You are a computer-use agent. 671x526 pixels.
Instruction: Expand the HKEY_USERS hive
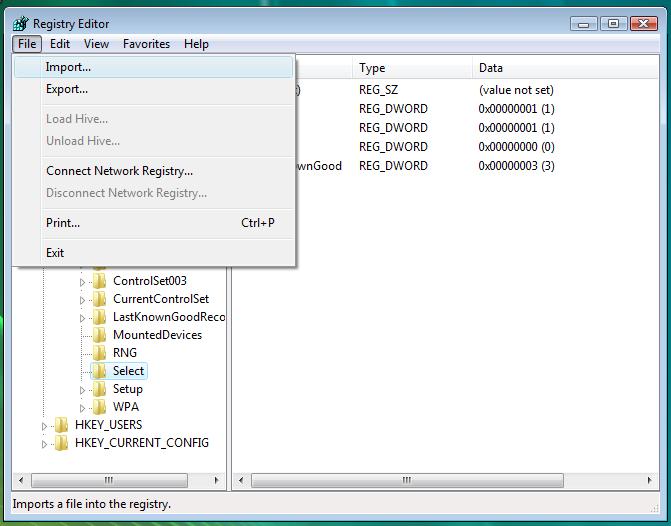[x=44, y=426]
